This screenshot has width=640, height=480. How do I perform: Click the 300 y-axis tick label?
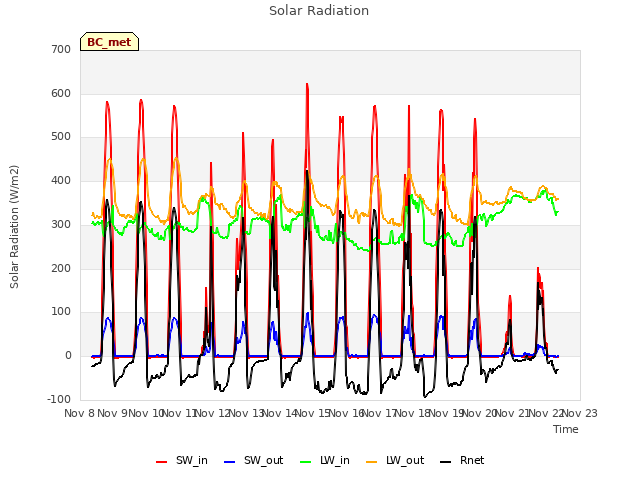click(x=61, y=224)
